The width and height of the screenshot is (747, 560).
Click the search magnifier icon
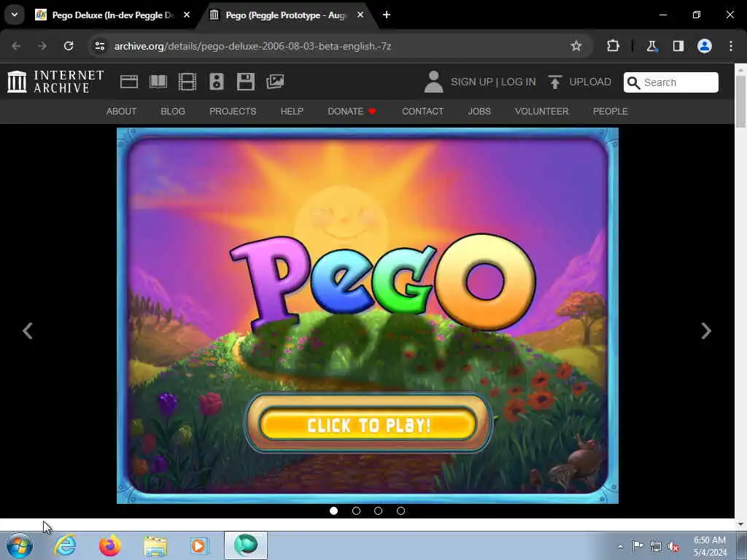pos(633,82)
